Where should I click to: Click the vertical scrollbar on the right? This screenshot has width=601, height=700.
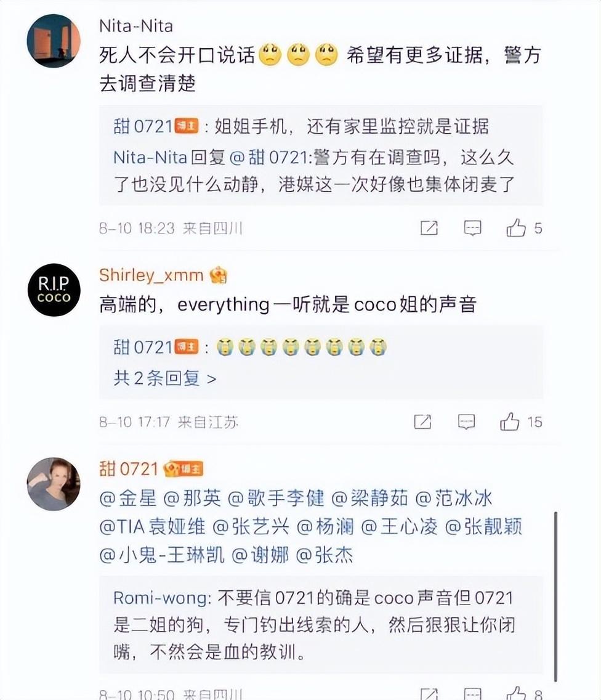click(555, 596)
